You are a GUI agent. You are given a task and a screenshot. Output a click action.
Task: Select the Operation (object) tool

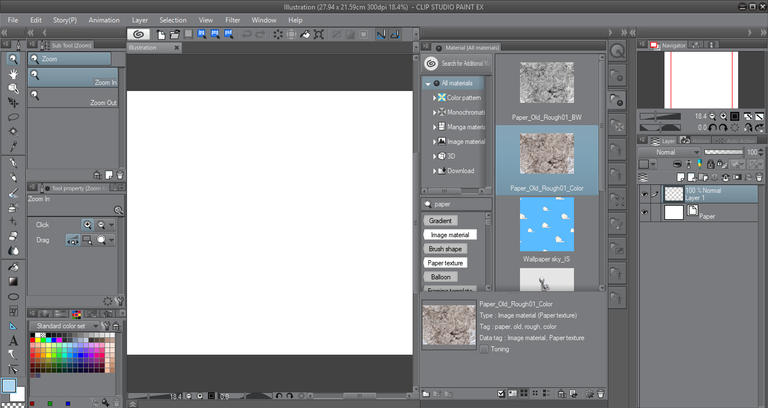point(13,89)
